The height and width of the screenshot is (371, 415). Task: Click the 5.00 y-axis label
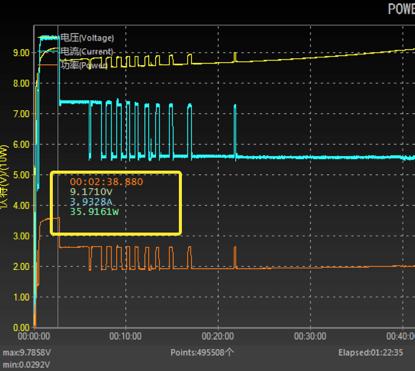click(21, 175)
